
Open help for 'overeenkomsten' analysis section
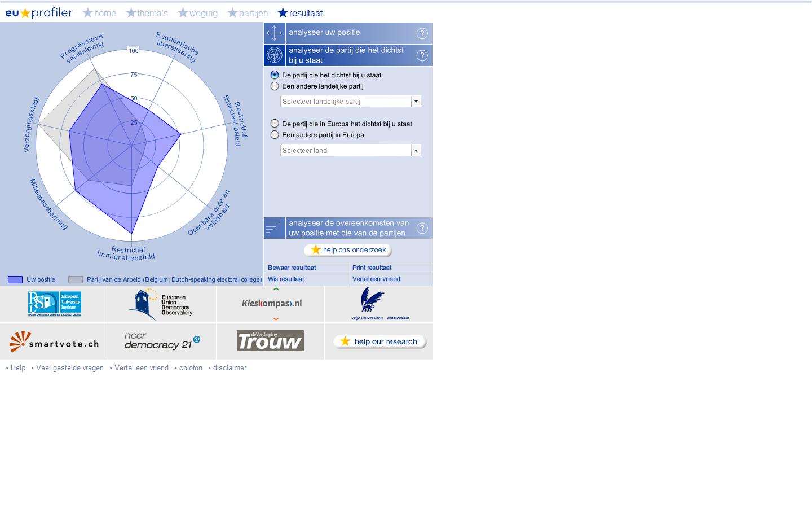pos(422,228)
